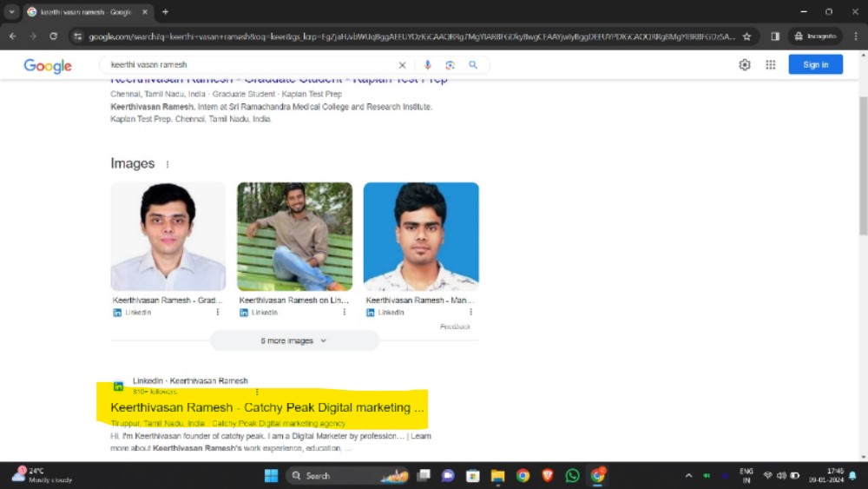Open Task View on the taskbar
This screenshot has width=868, height=489.
tap(424, 476)
